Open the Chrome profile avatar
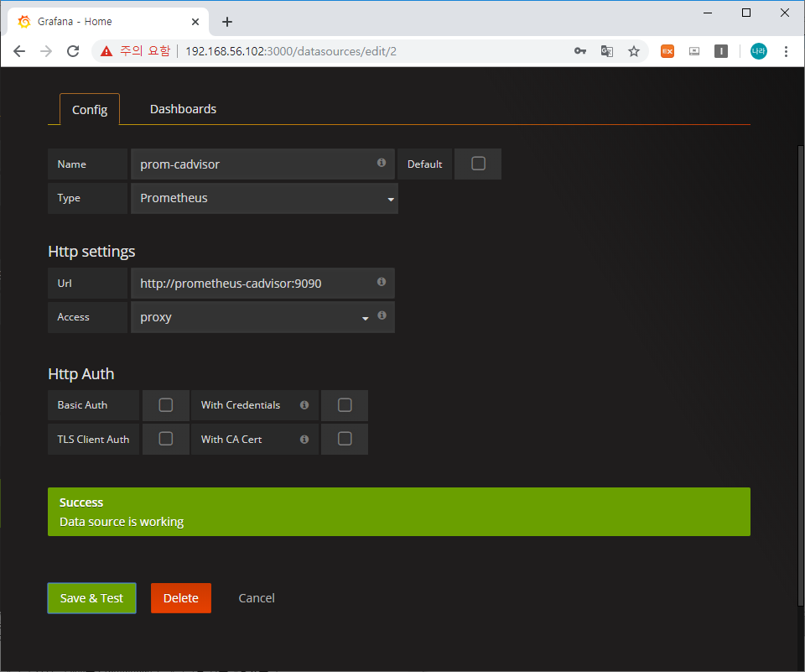 (x=758, y=51)
